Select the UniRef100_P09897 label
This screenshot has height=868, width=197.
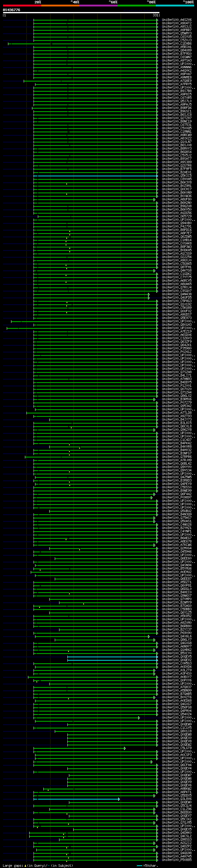[x=176, y=497]
